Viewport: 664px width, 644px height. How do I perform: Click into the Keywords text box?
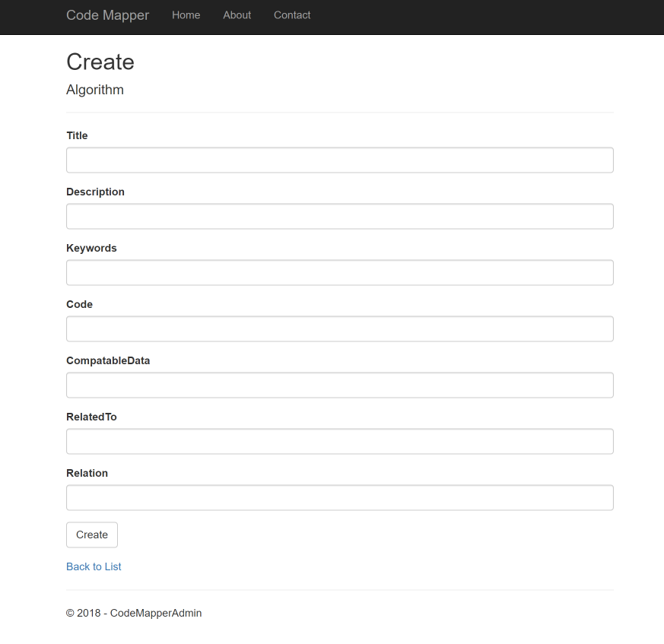(340, 273)
